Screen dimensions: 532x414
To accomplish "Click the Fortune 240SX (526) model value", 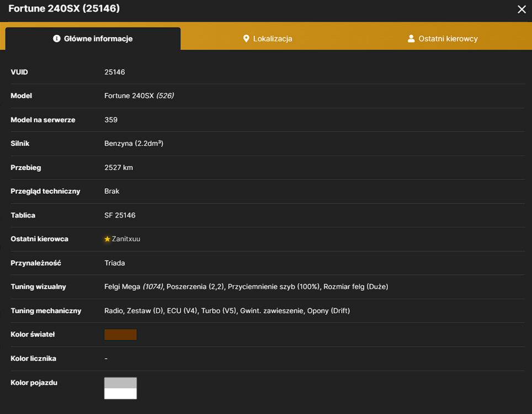I will click(139, 95).
